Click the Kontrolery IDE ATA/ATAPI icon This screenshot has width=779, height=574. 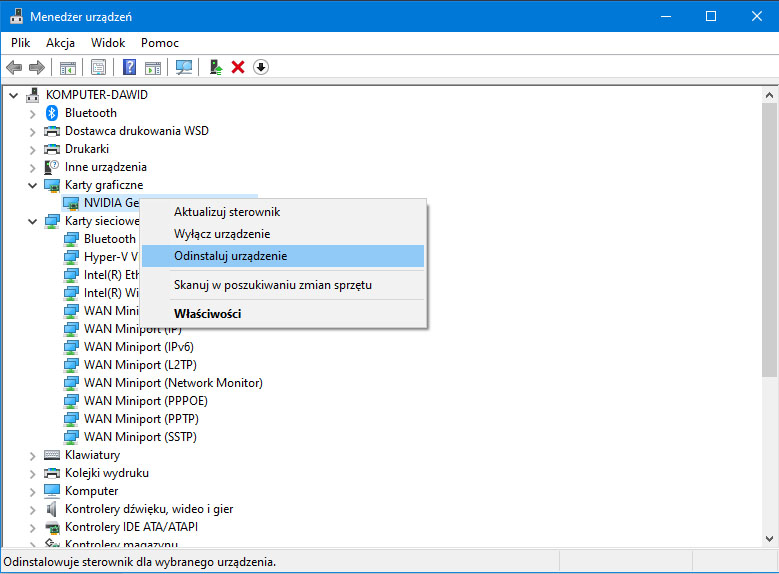(x=52, y=527)
